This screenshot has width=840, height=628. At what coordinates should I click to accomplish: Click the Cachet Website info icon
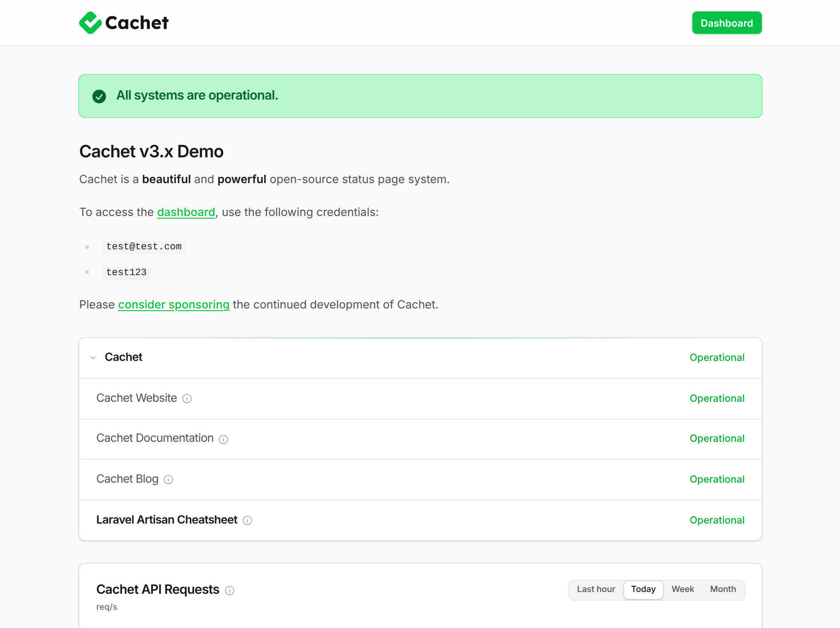click(x=187, y=399)
